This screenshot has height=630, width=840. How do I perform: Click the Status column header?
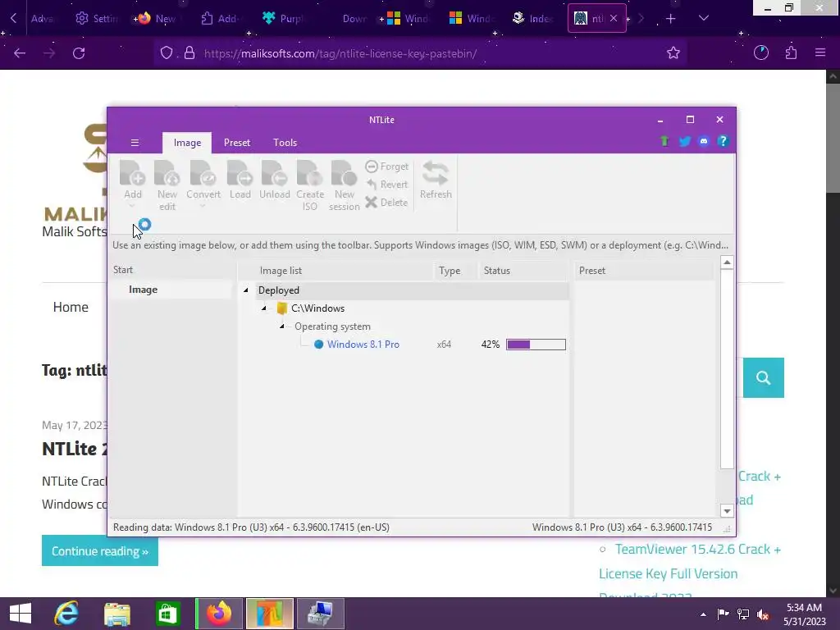(x=496, y=271)
